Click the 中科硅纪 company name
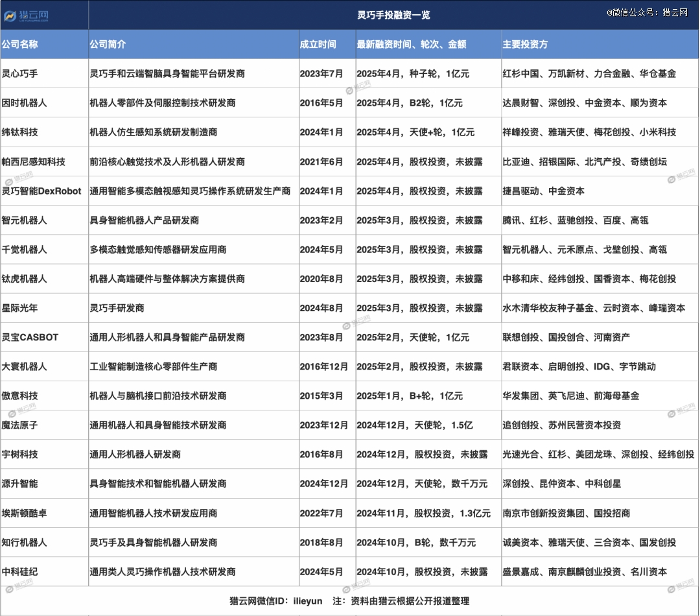This screenshot has height=616, width=700. (x=19, y=572)
